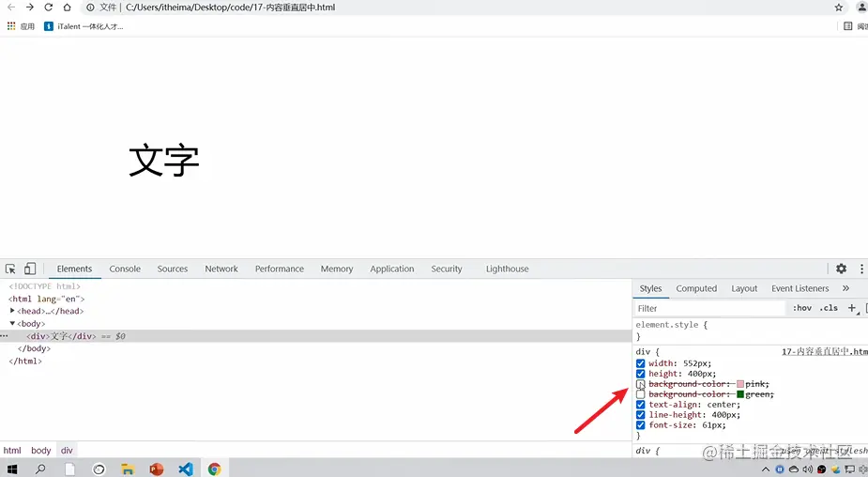This screenshot has width=868, height=477.
Task: Open the green color swatch picker
Action: pyautogui.click(x=740, y=394)
